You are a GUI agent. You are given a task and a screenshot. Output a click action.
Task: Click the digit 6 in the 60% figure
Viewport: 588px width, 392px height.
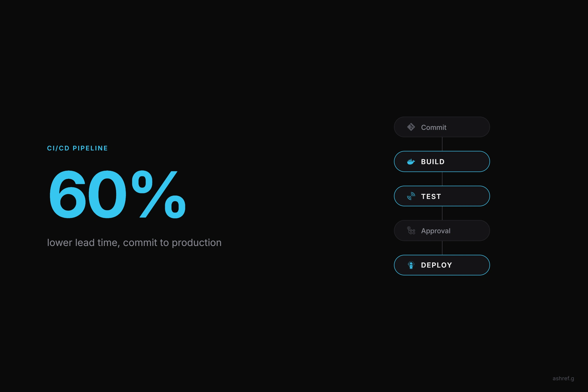tap(68, 194)
